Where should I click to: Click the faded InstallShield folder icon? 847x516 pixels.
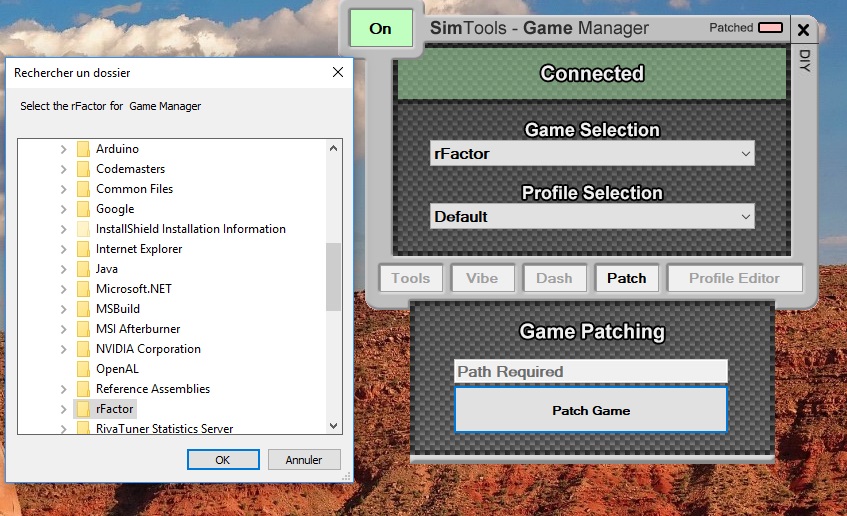point(83,229)
